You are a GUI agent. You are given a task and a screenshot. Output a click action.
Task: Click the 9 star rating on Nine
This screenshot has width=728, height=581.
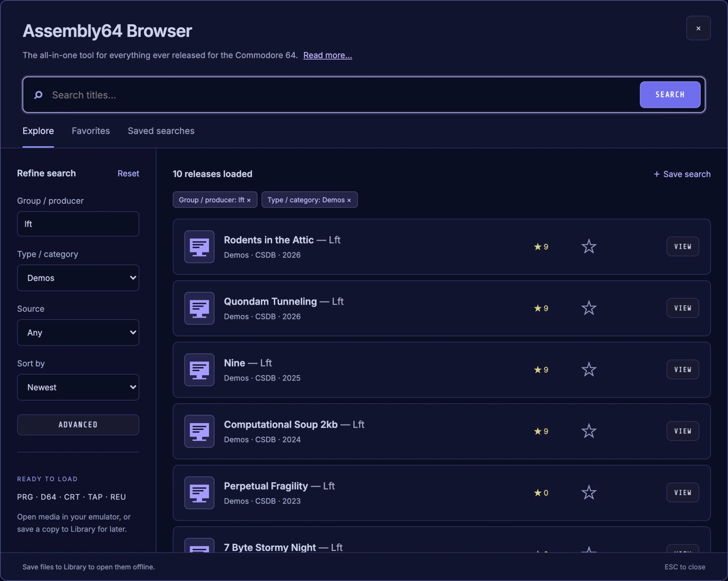click(x=541, y=370)
